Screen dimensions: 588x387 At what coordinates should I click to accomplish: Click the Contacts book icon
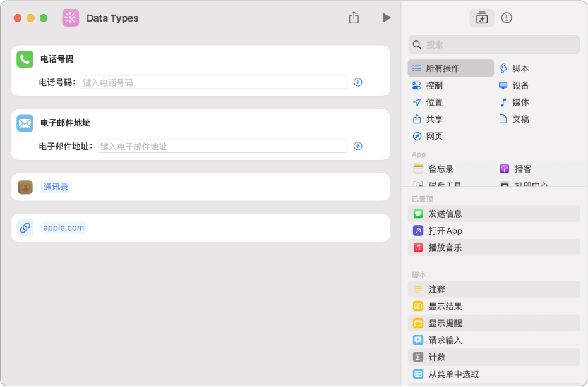tap(25, 187)
